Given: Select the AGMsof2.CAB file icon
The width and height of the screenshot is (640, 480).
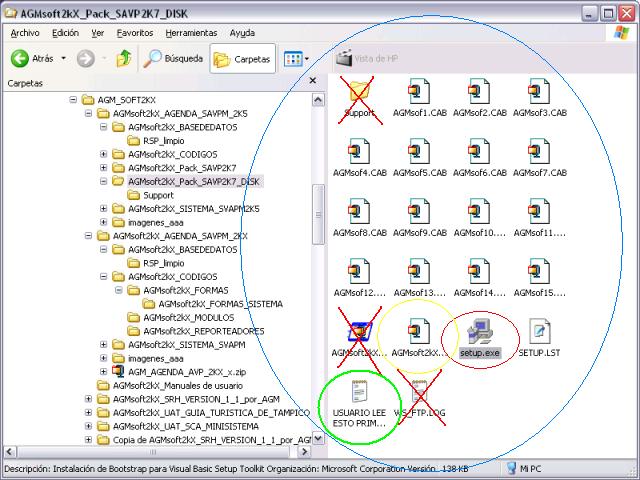Looking at the screenshot, I should pyautogui.click(x=479, y=92).
